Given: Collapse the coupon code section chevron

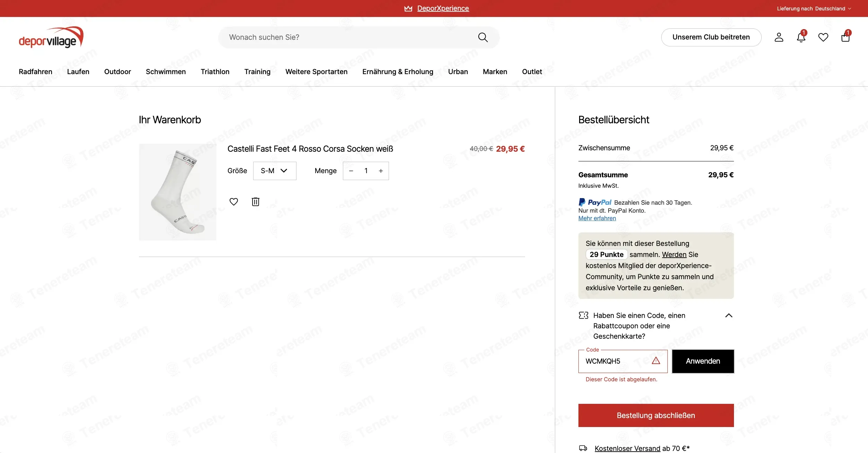Looking at the screenshot, I should coord(729,316).
